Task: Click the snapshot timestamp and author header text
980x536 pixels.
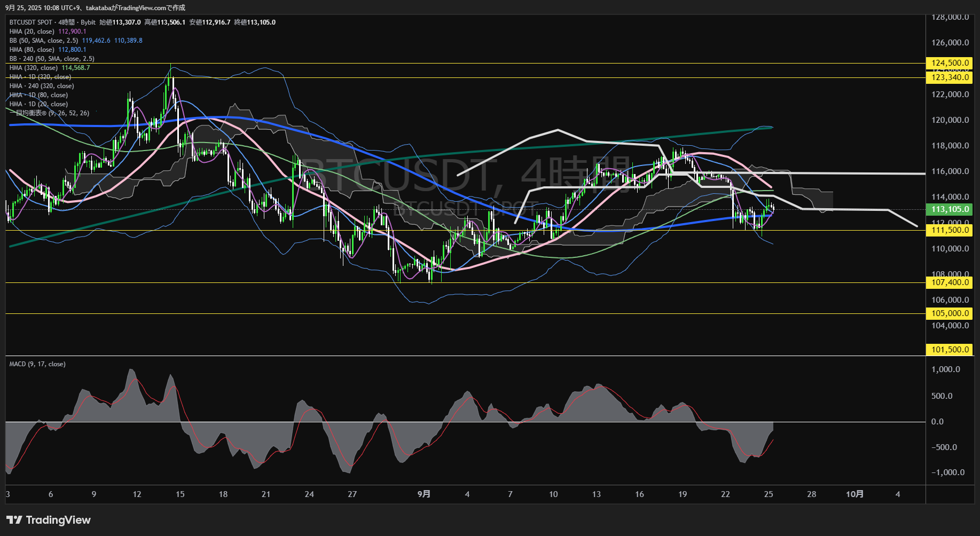Action: click(x=96, y=8)
